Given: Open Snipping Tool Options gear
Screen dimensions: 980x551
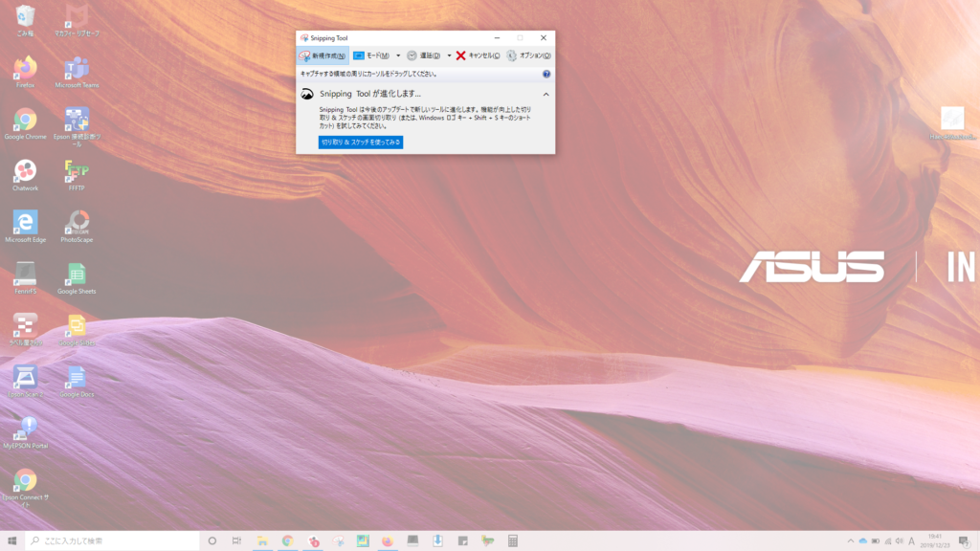Looking at the screenshot, I should pyautogui.click(x=528, y=55).
